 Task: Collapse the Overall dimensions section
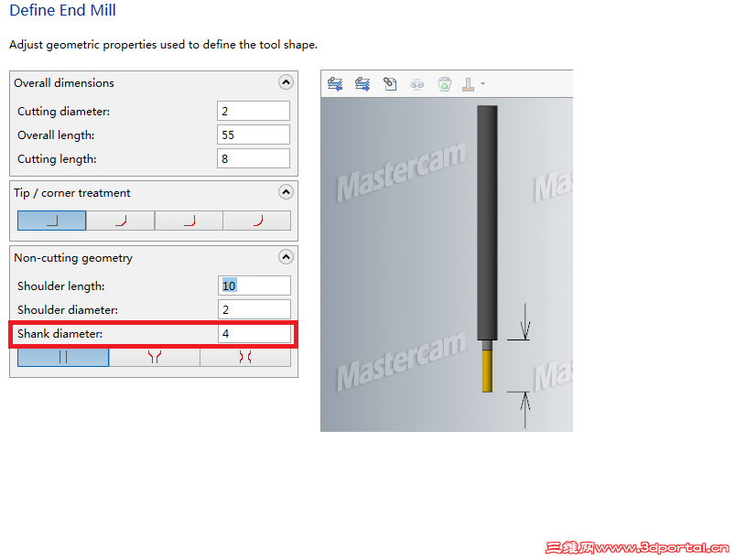tap(286, 82)
